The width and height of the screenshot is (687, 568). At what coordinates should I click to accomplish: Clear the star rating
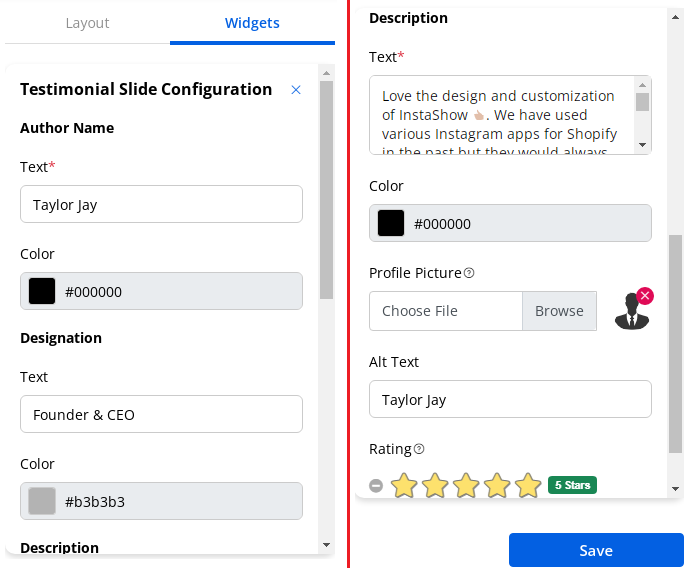[376, 486]
